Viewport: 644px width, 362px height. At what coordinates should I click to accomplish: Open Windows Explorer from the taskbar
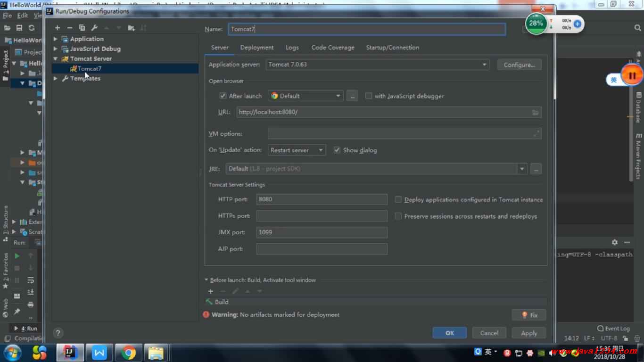pos(156,353)
